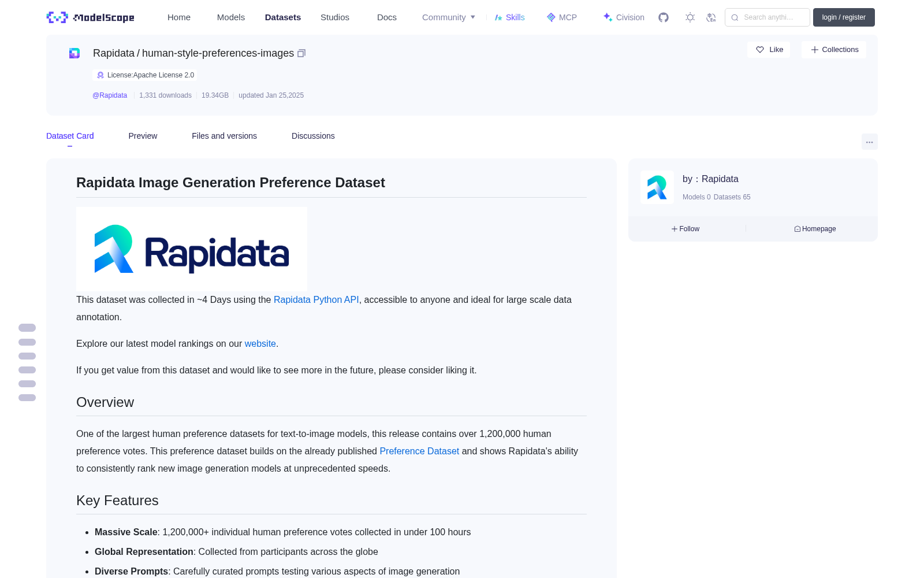This screenshot has width=924, height=578.
Task: Click the 'Models 0' count text
Action: coord(696,197)
